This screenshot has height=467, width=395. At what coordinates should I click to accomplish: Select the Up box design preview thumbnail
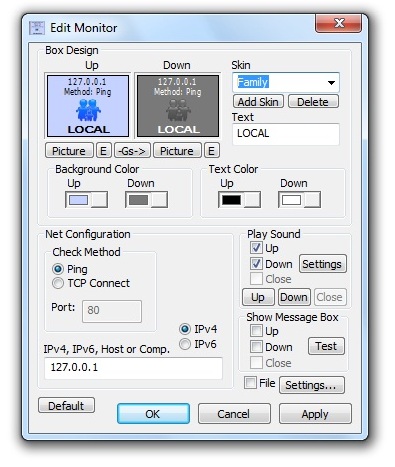click(88, 106)
